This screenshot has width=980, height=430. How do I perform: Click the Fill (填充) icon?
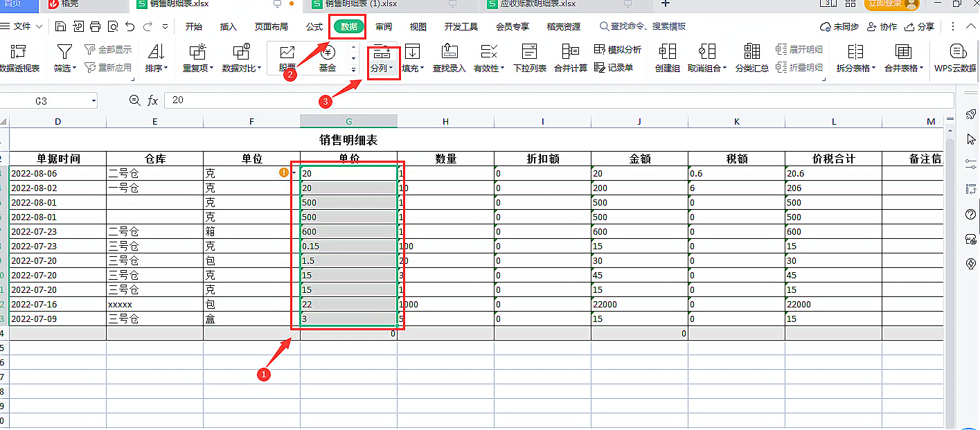pyautogui.click(x=412, y=51)
